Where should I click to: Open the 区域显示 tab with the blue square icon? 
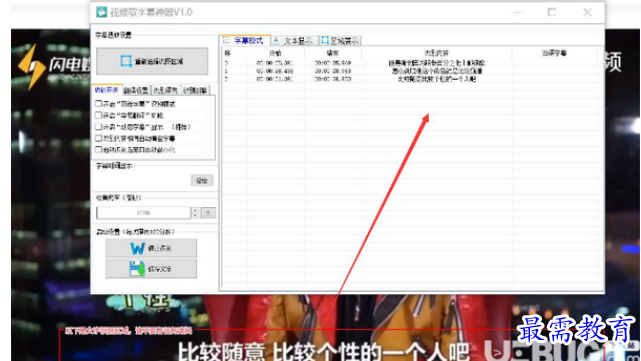point(341,41)
